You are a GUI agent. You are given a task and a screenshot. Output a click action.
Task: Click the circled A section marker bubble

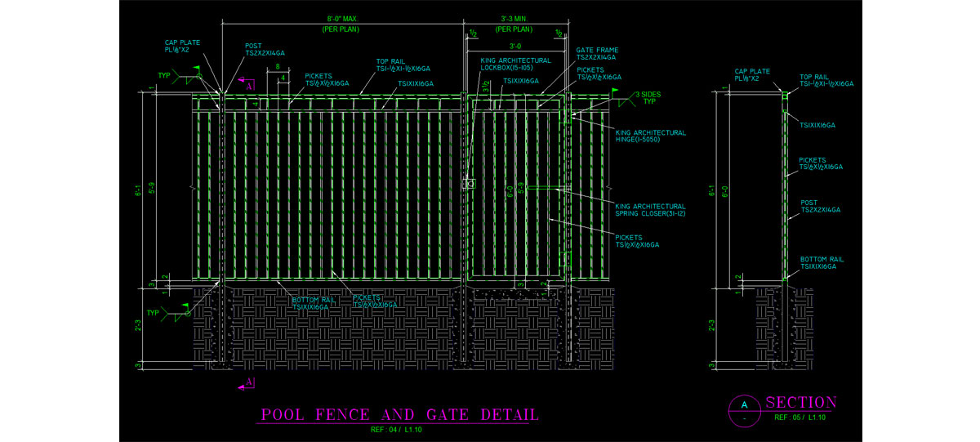(x=743, y=406)
